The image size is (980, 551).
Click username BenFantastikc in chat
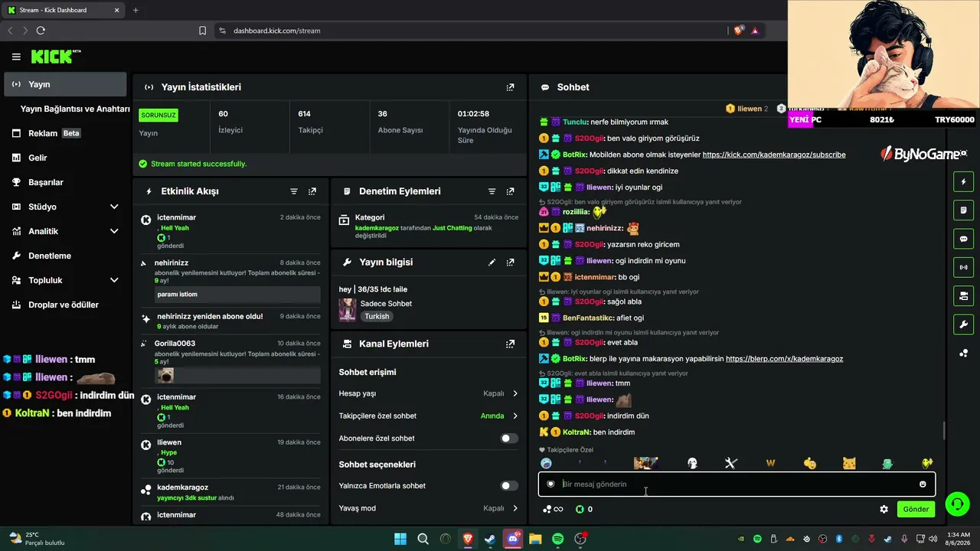[x=588, y=318]
